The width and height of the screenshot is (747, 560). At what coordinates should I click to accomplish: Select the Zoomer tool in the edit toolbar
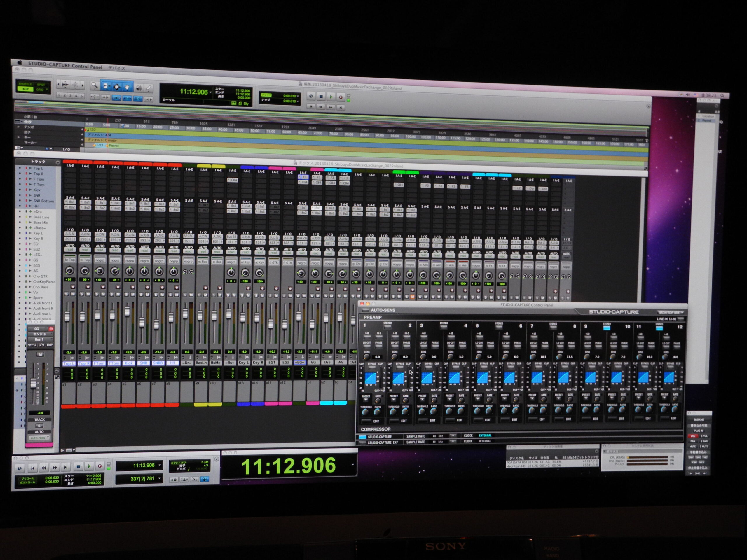[x=95, y=86]
